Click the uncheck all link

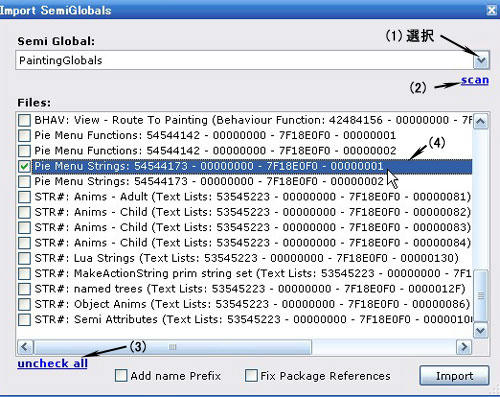52,363
